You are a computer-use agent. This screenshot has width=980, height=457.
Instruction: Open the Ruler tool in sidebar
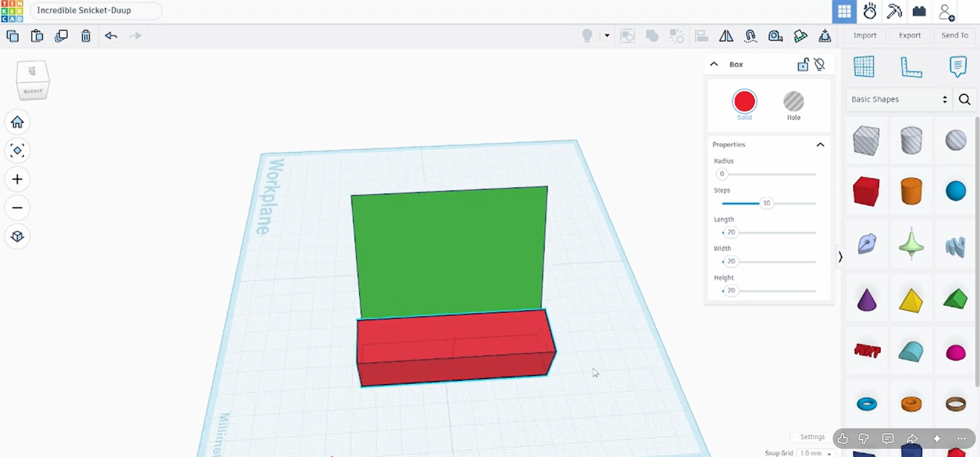click(x=911, y=67)
